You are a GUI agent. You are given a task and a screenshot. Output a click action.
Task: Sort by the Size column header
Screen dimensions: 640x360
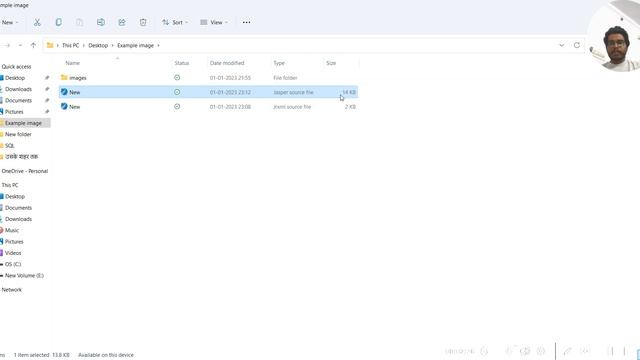coord(331,63)
